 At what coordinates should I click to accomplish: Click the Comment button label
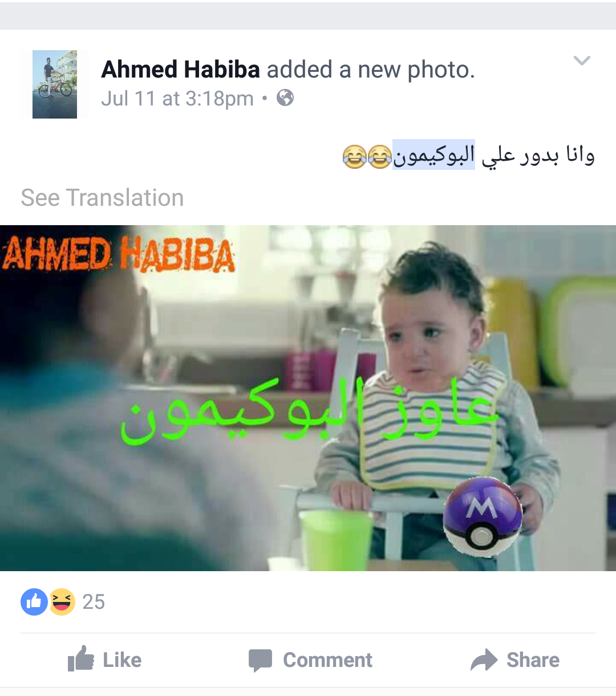pos(328,660)
